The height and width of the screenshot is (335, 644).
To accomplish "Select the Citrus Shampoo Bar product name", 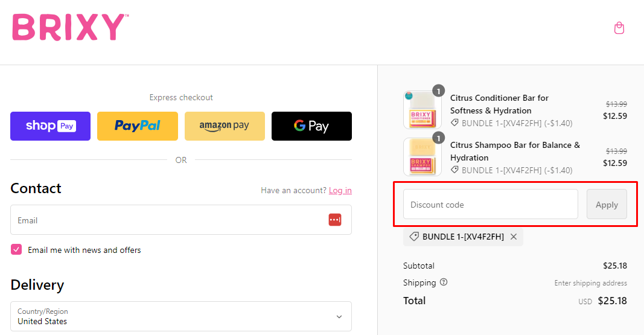I will 515,151.
